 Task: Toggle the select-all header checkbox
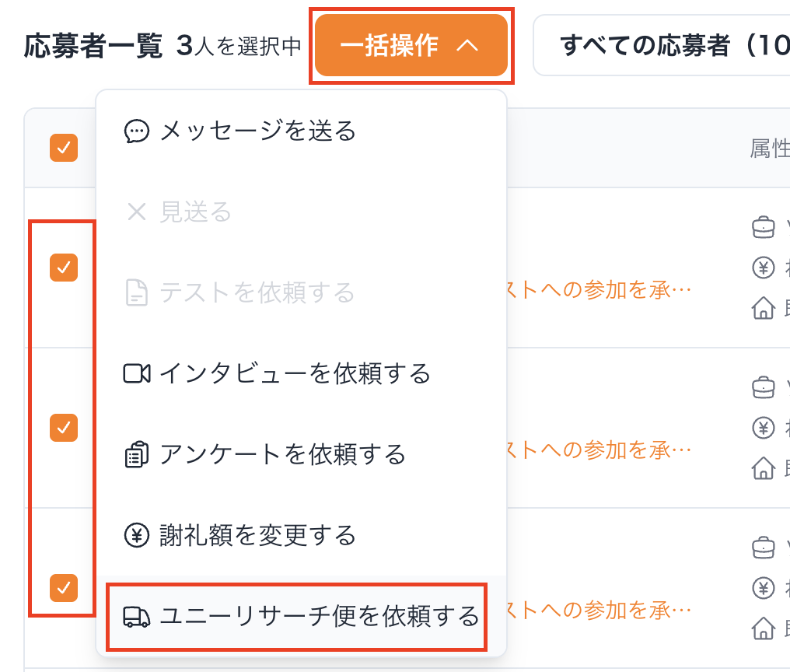pyautogui.click(x=64, y=148)
